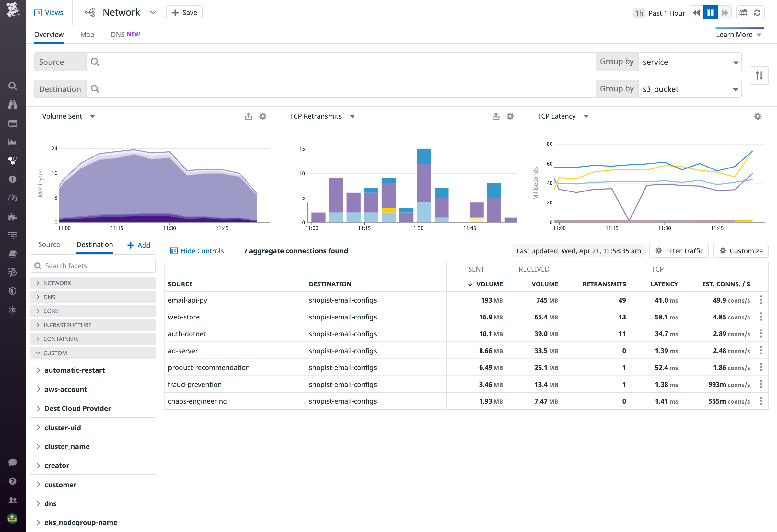This screenshot has height=532, width=777.
Task: Open global search in the left sidebar
Action: point(13,86)
